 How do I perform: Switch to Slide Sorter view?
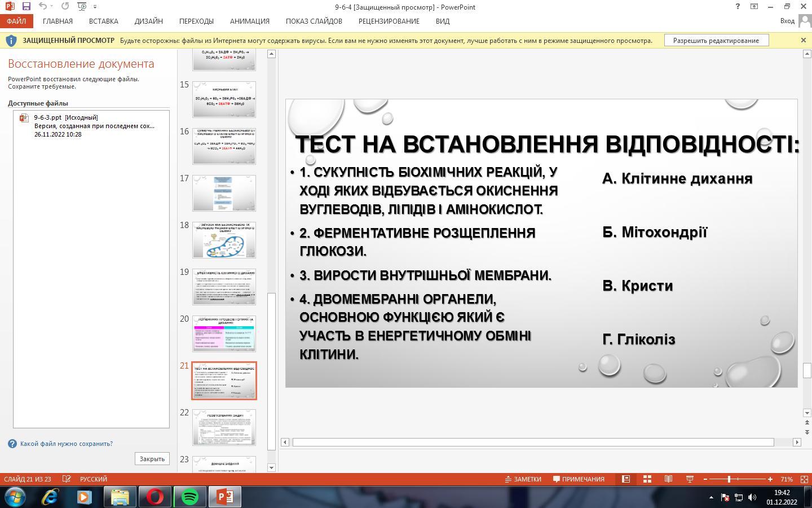click(x=647, y=479)
